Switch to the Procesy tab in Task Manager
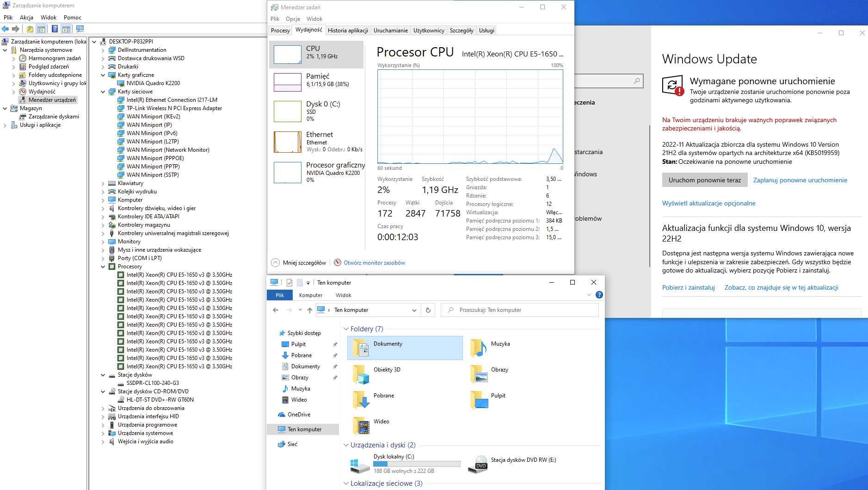Screen dimensions: 868x490 tap(280, 31)
